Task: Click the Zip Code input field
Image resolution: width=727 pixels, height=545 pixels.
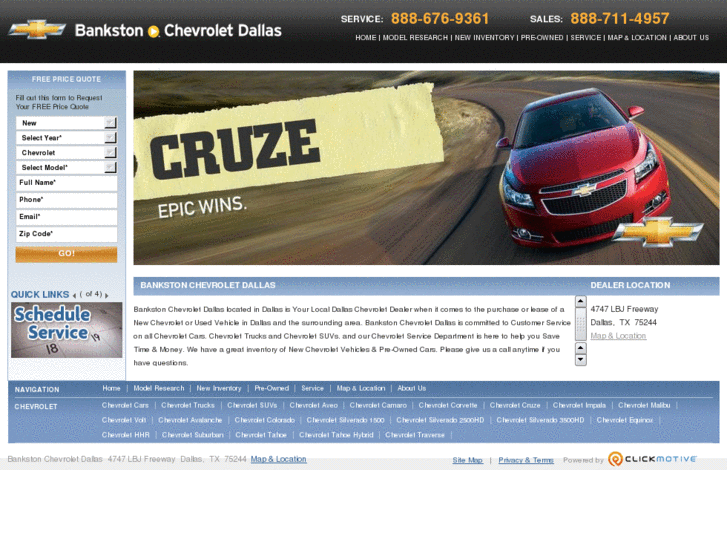Action: tap(66, 234)
